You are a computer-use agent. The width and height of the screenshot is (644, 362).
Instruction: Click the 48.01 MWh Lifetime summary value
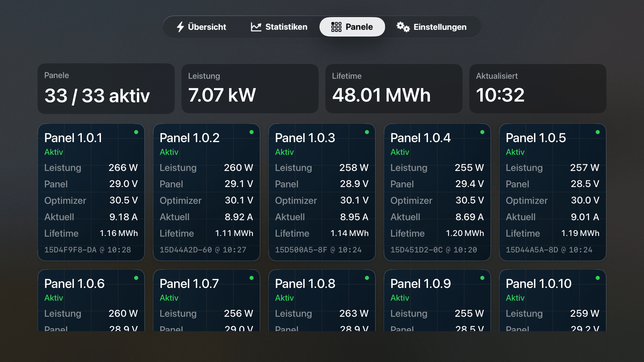coord(381,95)
